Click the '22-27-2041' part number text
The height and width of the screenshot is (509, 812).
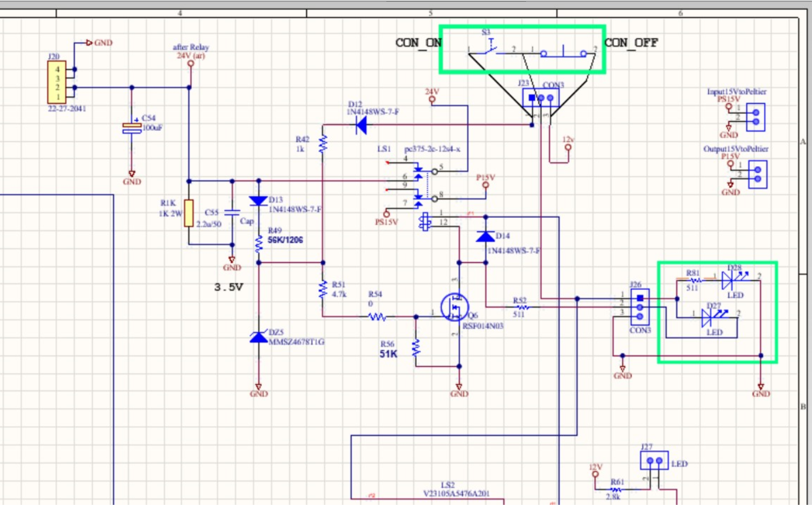tap(67, 109)
